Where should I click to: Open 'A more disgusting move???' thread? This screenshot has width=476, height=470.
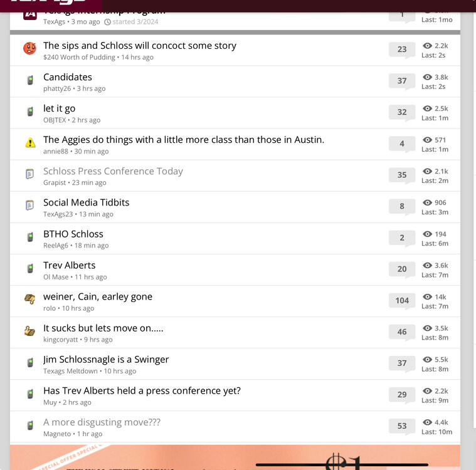[x=102, y=422]
